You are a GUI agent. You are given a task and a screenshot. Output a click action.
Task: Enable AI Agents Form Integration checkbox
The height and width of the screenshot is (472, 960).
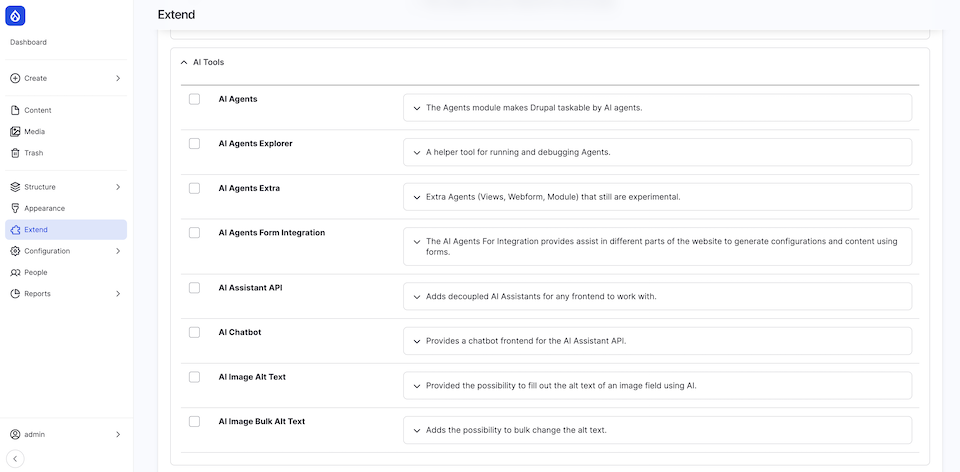(x=194, y=233)
